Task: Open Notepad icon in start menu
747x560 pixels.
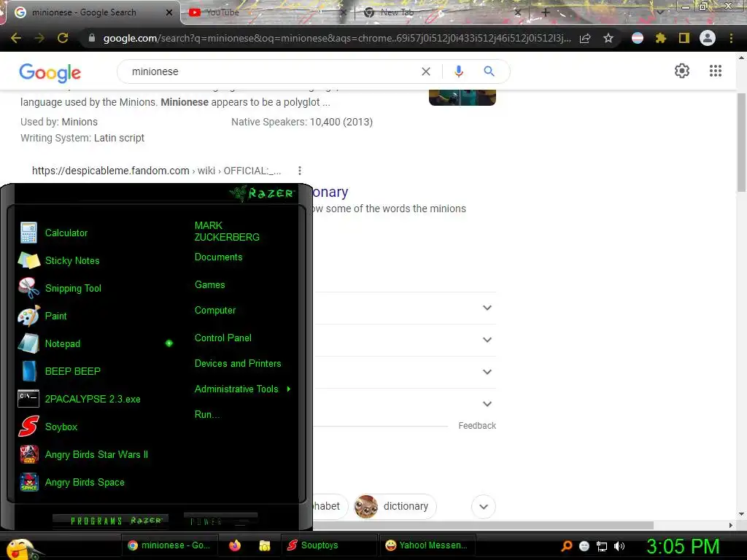Action: 28,343
